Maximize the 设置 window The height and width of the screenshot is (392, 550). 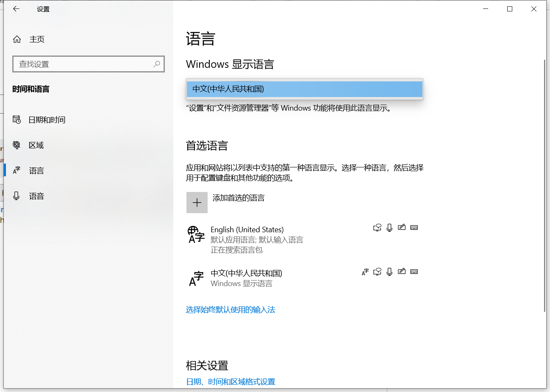510,9
